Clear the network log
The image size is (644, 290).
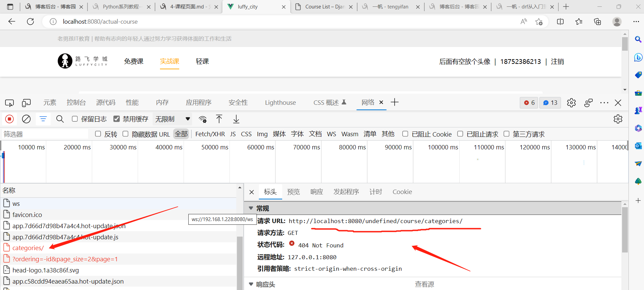point(26,119)
